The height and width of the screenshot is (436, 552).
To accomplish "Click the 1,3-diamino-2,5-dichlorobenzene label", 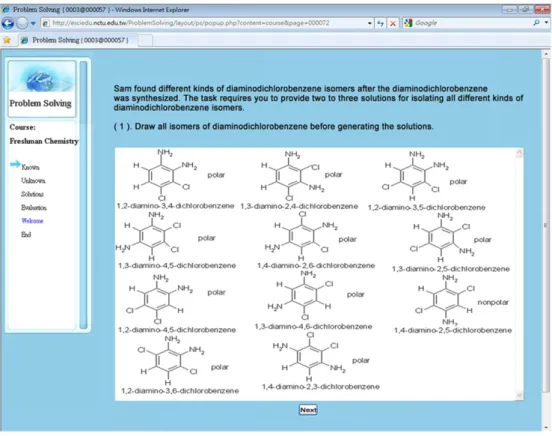I will point(451,269).
